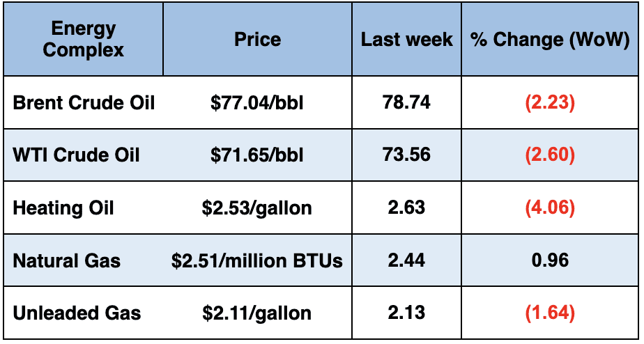Screen dimensions: 644x344
Task: Select the red (2.23) change value
Action: (549, 102)
